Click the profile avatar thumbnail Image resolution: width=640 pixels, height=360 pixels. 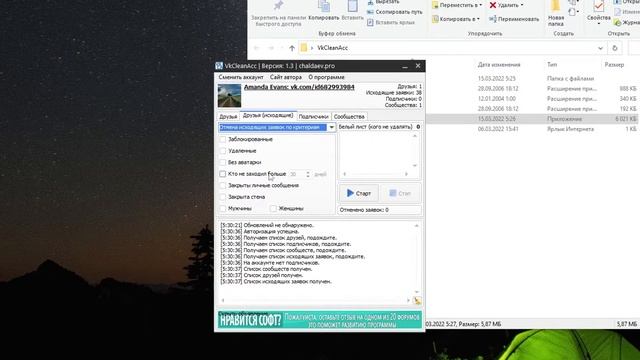(x=229, y=96)
